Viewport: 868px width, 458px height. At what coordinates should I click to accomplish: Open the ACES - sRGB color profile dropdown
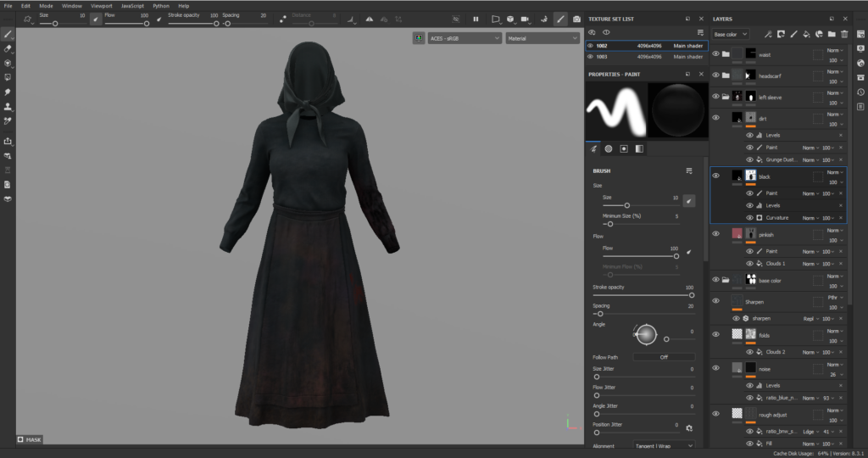click(464, 38)
